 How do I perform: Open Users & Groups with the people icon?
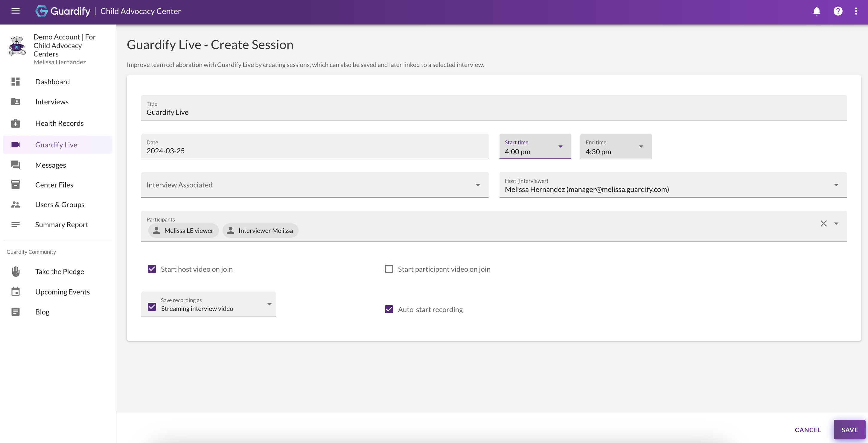pyautogui.click(x=16, y=204)
